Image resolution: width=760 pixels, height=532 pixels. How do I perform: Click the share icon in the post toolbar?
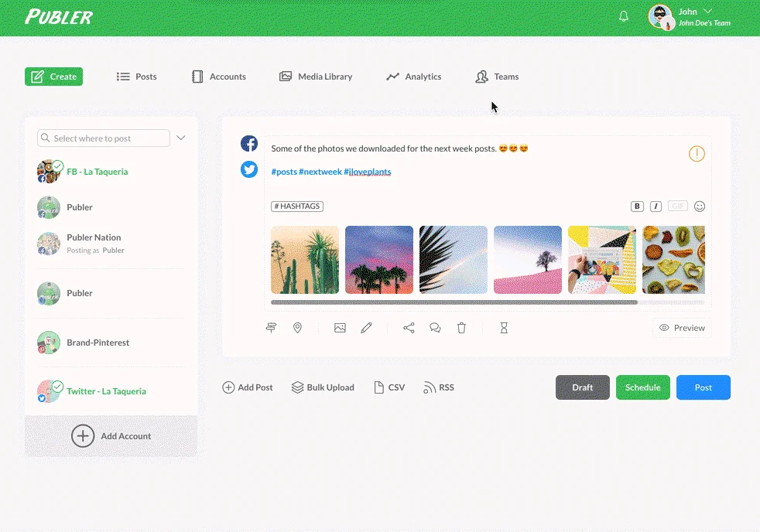coord(409,328)
